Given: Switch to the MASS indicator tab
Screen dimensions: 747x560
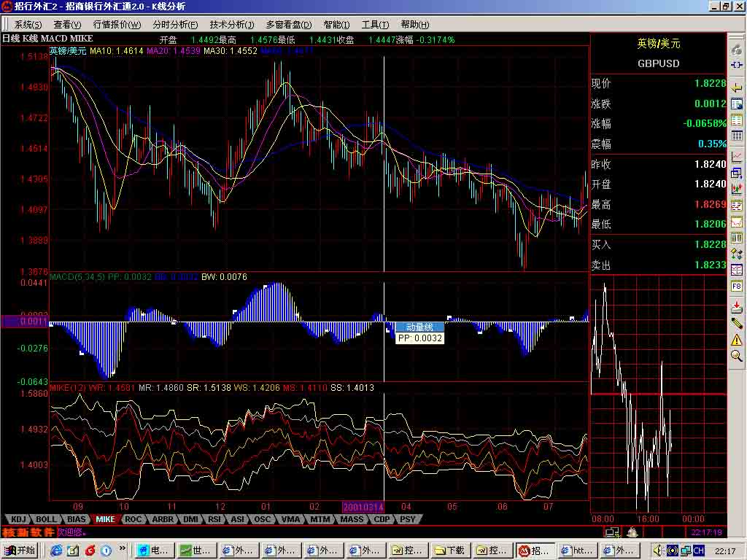Looking at the screenshot, I should point(352,519).
